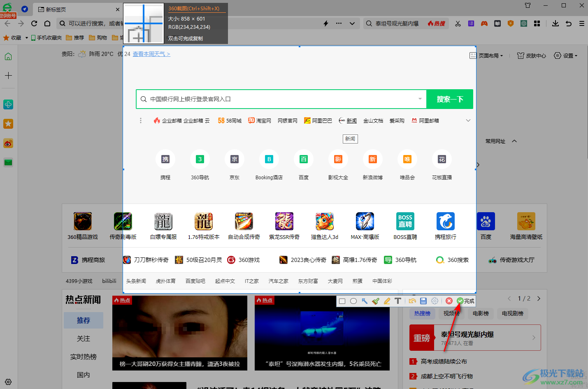Open the extensions grid icon
Viewport: 588px width, 389px height.
pyautogui.click(x=537, y=23)
